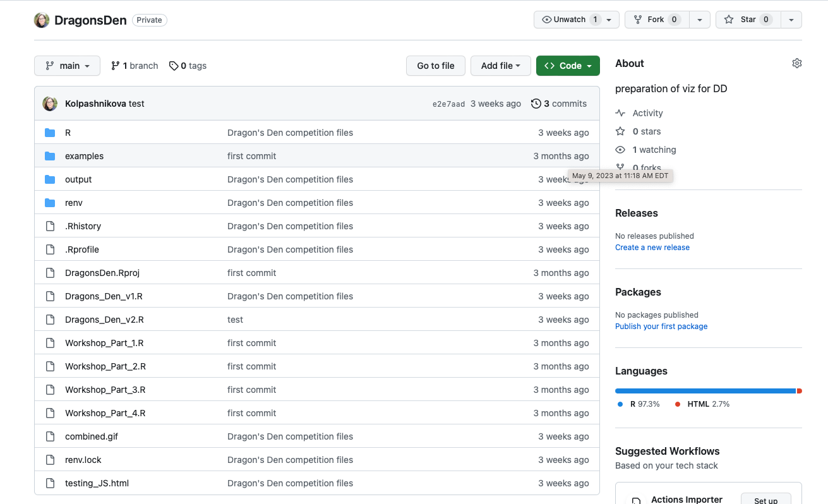Image resolution: width=828 pixels, height=504 pixels.
Task: Open the testing_JS.html file name
Action: point(97,483)
